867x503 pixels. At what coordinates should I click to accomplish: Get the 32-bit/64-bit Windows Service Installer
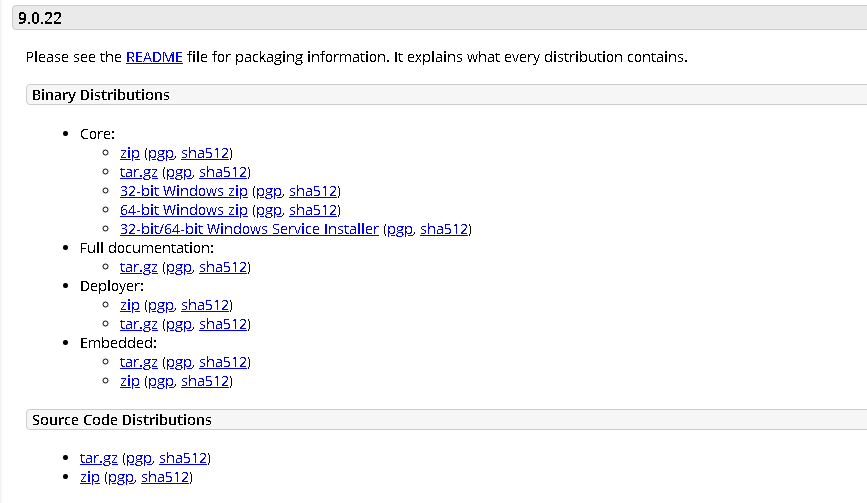tap(249, 229)
